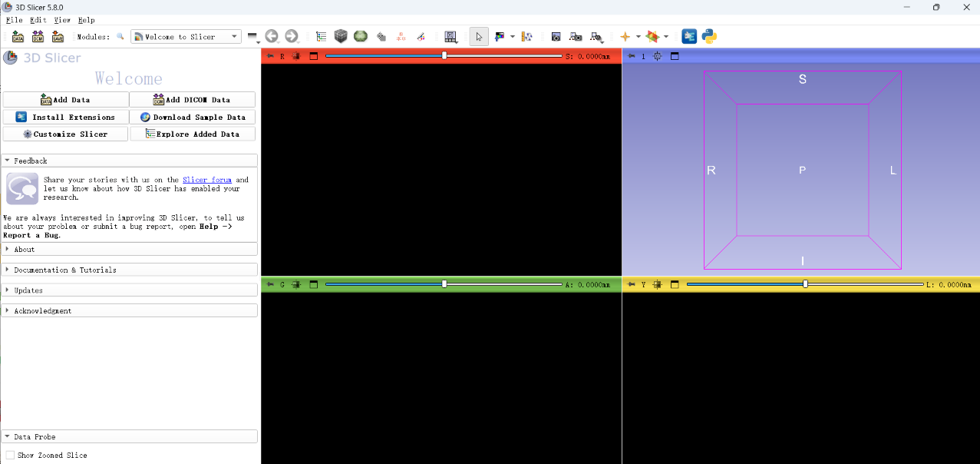Open the Python console

[709, 36]
